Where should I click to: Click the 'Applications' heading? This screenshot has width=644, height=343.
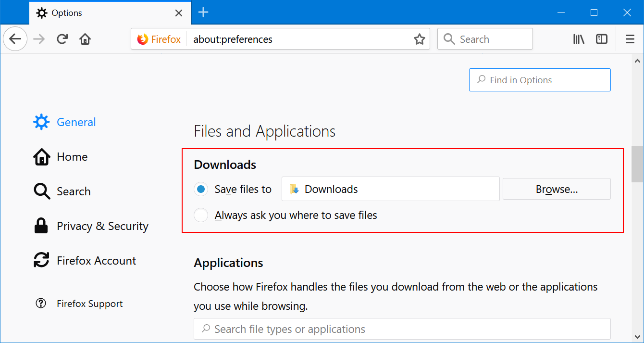228,263
